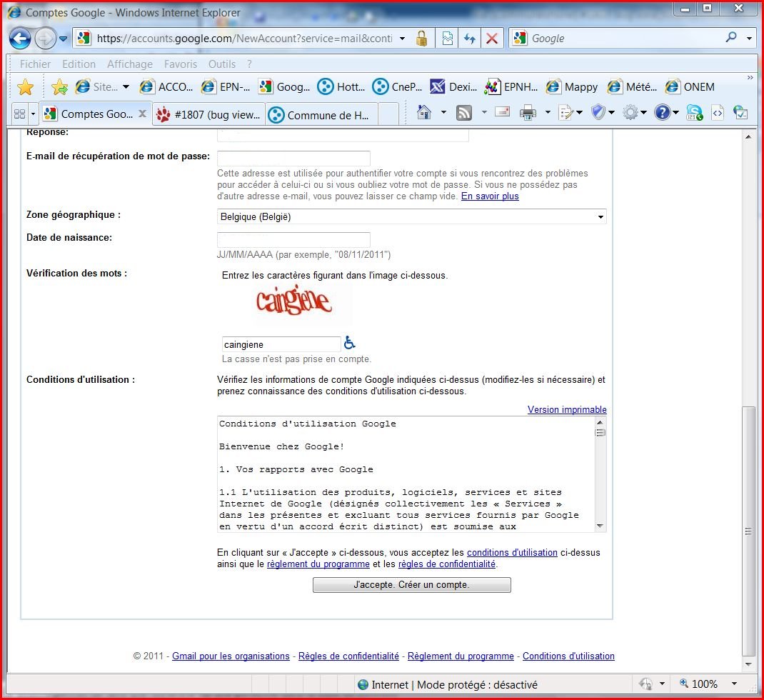Open the Favoris menu
Image resolution: width=764 pixels, height=700 pixels.
[x=180, y=64]
